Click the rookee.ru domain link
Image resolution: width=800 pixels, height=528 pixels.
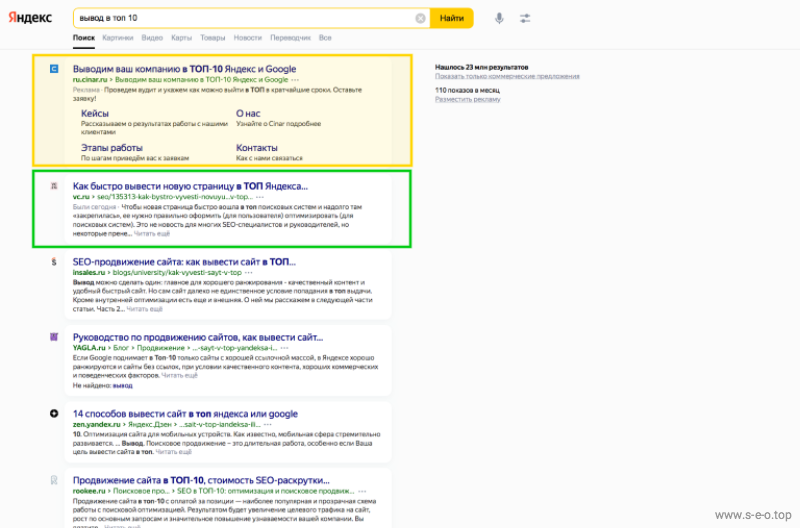89,491
